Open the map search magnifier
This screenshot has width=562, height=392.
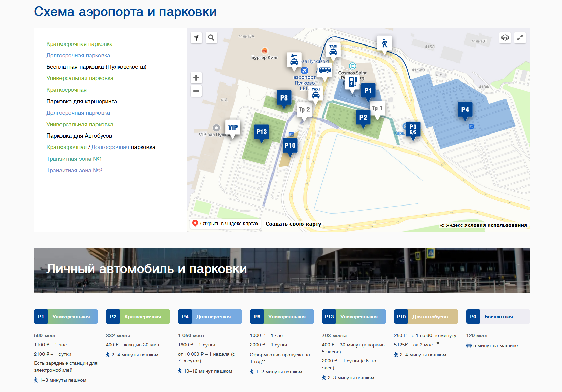tap(211, 38)
